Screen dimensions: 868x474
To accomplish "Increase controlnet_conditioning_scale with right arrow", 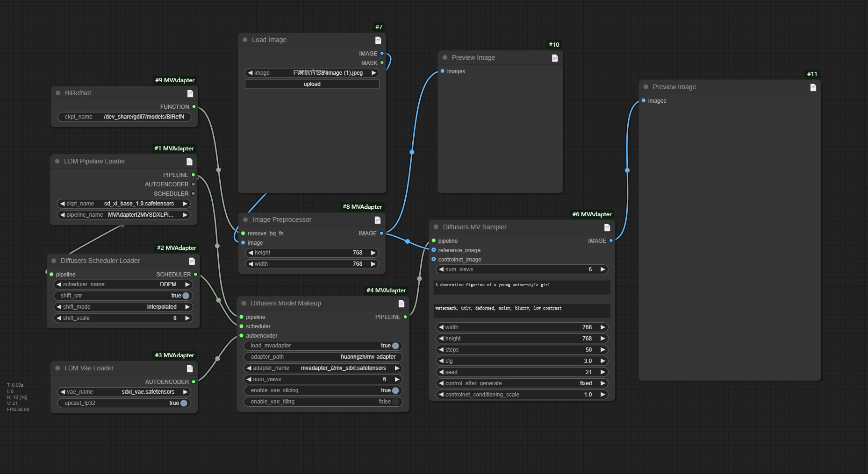I will 603,395.
